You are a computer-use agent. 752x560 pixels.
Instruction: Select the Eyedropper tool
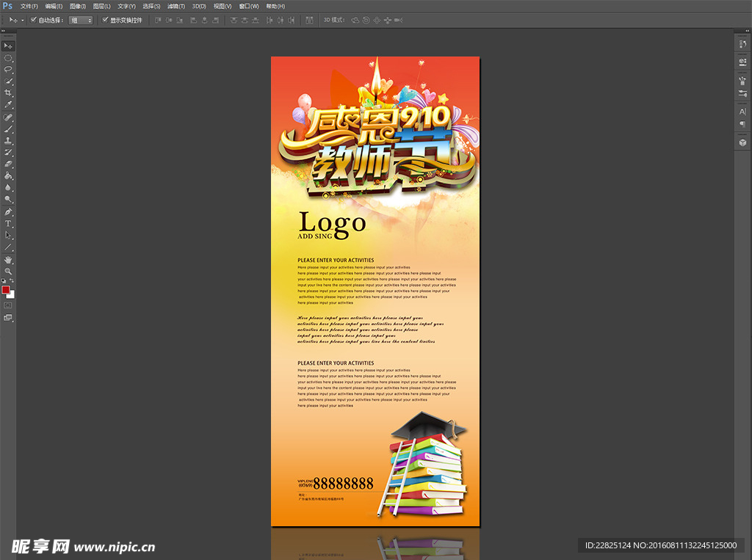tap(8, 105)
